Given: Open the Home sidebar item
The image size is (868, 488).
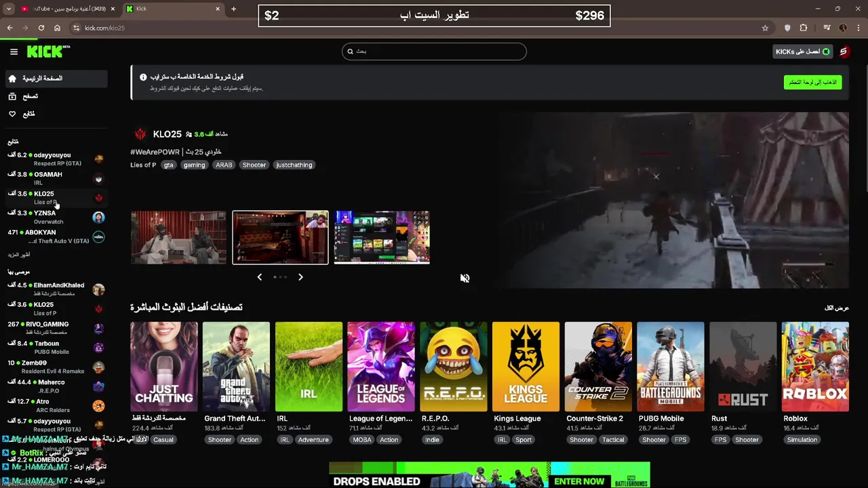Looking at the screenshot, I should pyautogui.click(x=57, y=79).
